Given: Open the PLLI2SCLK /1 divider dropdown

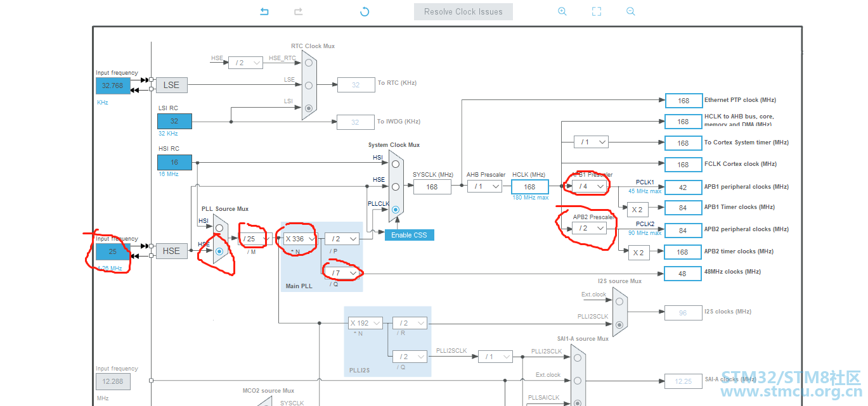Looking at the screenshot, I should click(x=495, y=357).
